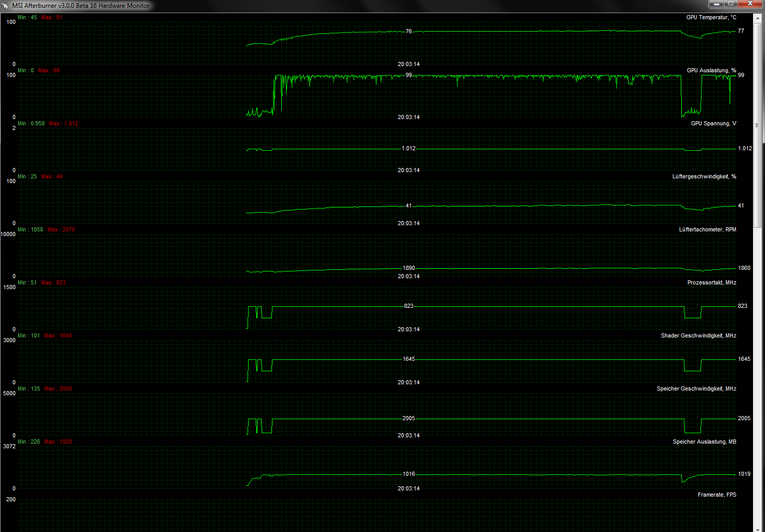
Task: Select the 'Prozessortakt, MHz' graph label
Action: coord(711,282)
